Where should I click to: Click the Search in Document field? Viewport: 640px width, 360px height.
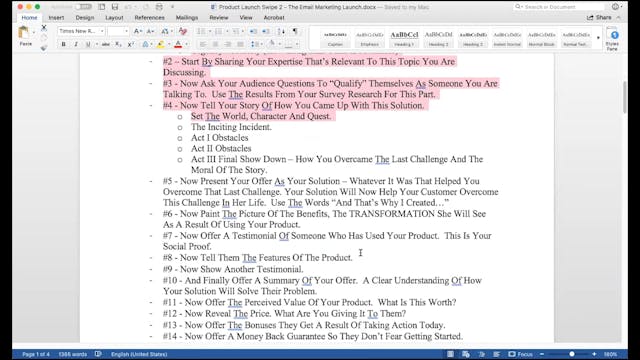click(560, 7)
